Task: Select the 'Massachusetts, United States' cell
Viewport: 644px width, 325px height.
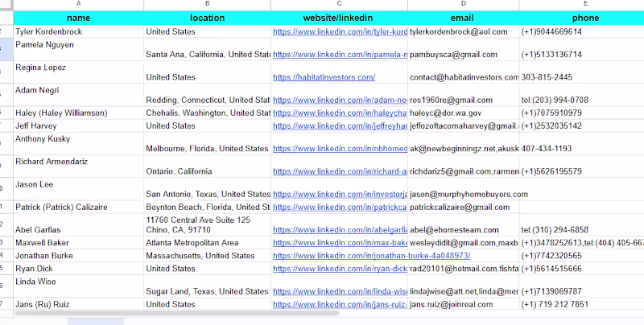Action: [x=208, y=256]
